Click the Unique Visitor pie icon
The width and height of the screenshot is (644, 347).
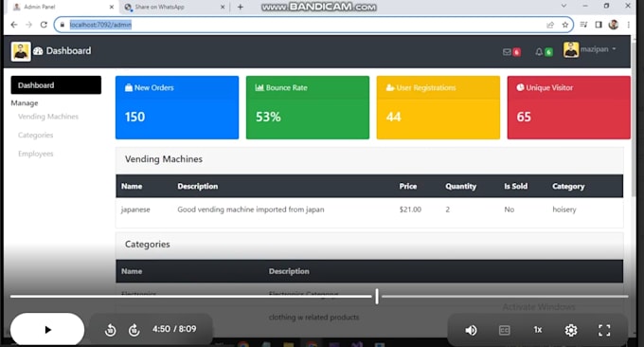click(x=520, y=87)
